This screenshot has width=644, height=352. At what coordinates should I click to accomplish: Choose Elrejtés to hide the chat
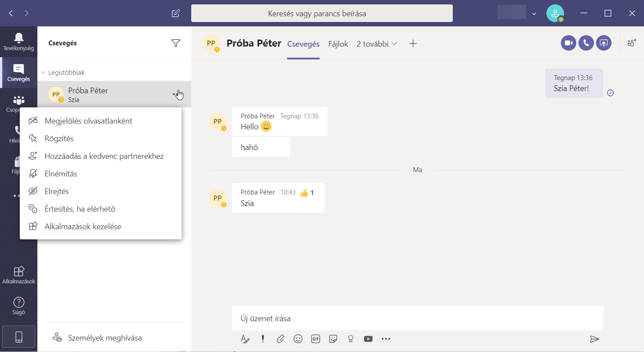point(57,191)
